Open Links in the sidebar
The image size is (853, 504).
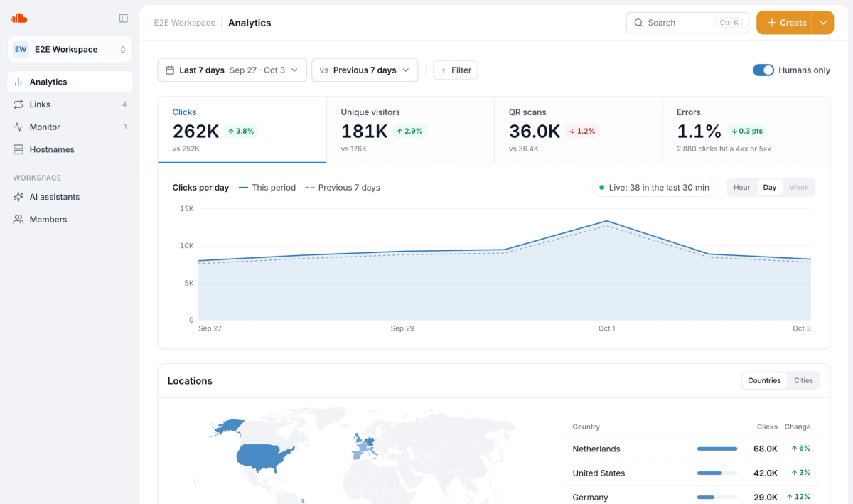(x=70, y=104)
